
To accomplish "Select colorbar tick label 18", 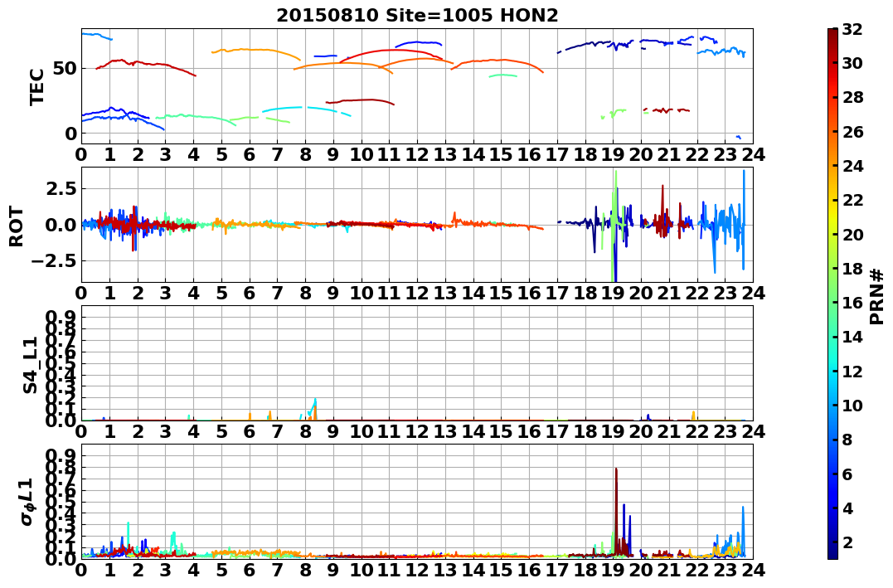I will pos(852,268).
